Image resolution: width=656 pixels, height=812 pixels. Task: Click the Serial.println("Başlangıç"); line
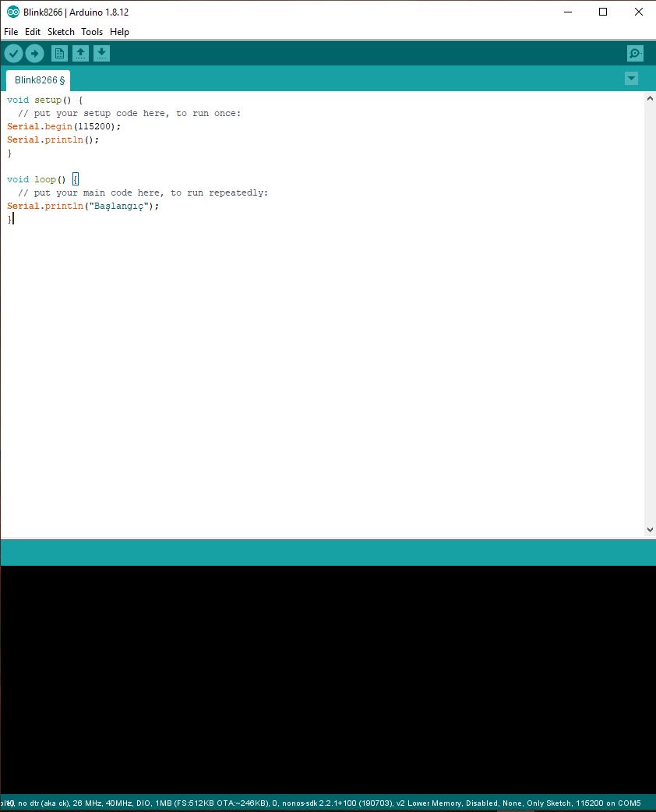[83, 206]
